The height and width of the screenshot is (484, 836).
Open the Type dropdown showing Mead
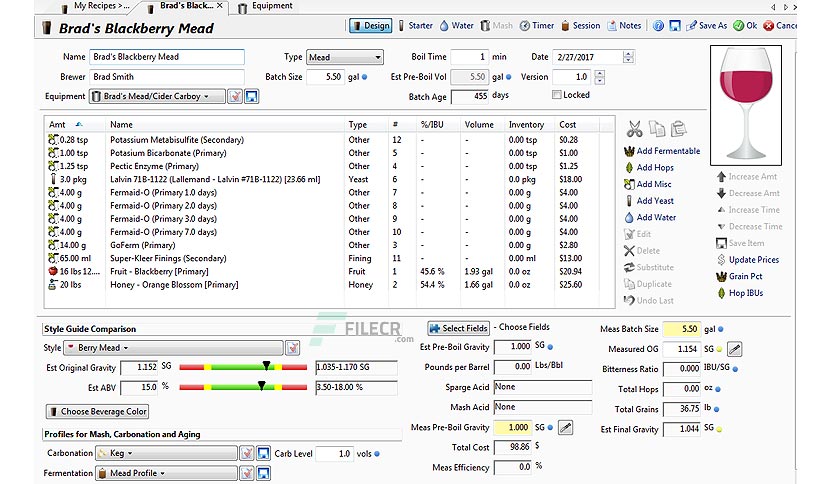click(x=345, y=57)
